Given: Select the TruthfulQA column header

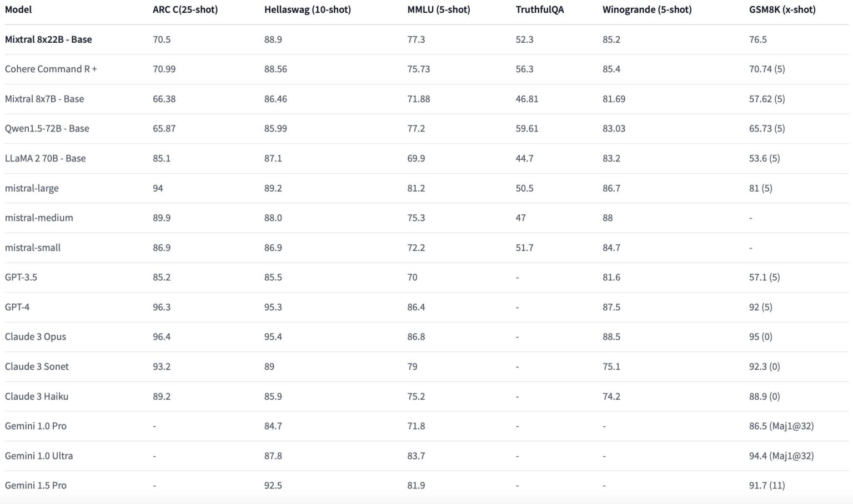Looking at the screenshot, I should (x=539, y=9).
